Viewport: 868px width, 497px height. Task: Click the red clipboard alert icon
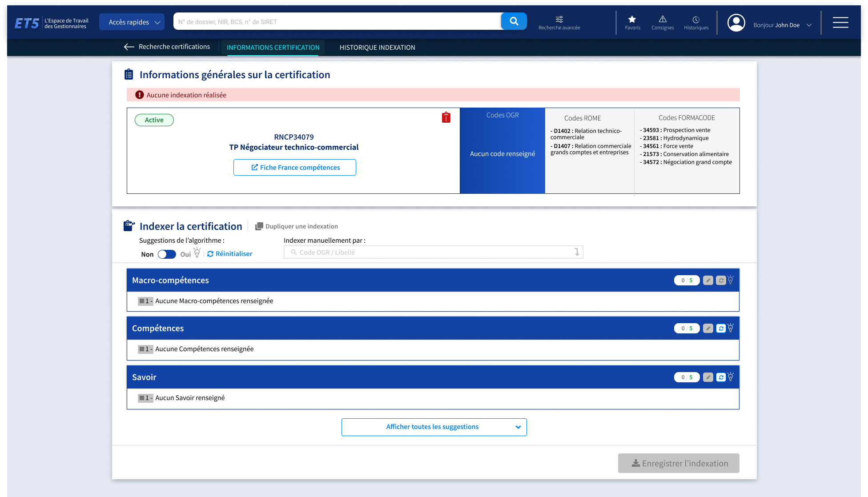446,118
